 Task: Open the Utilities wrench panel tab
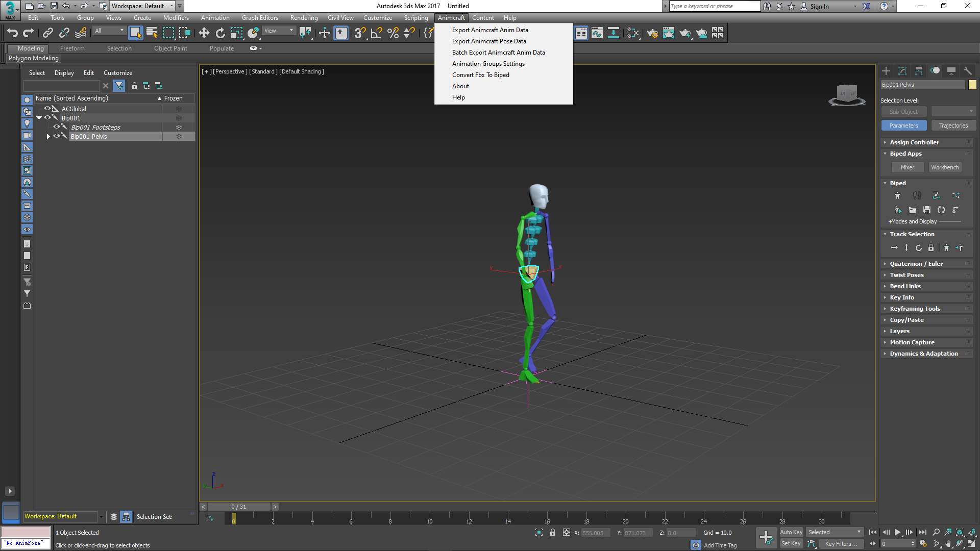(x=968, y=71)
